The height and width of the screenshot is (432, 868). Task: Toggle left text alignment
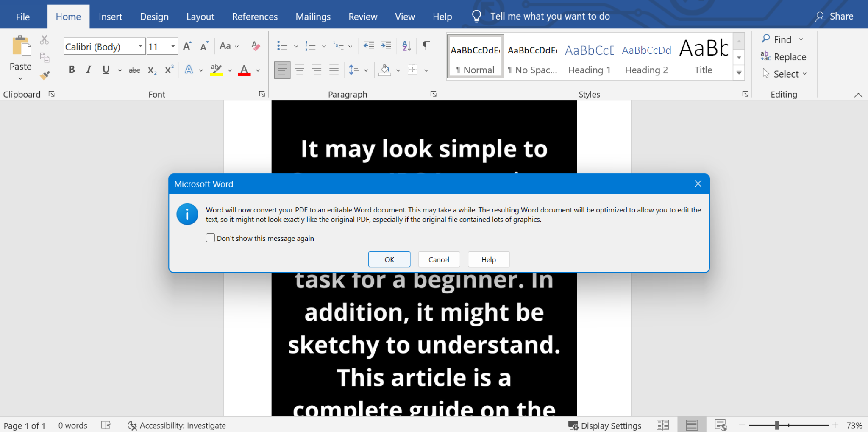[282, 70]
